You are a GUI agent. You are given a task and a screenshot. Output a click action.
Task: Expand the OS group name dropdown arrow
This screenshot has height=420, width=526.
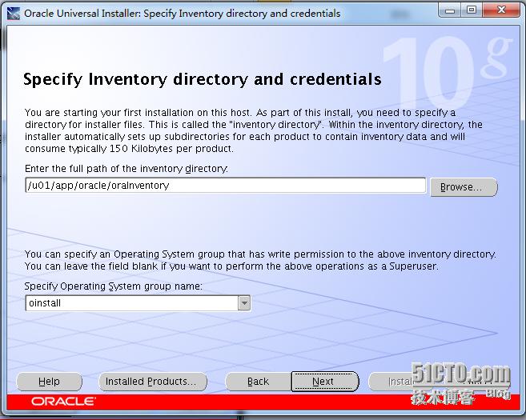pos(244,303)
